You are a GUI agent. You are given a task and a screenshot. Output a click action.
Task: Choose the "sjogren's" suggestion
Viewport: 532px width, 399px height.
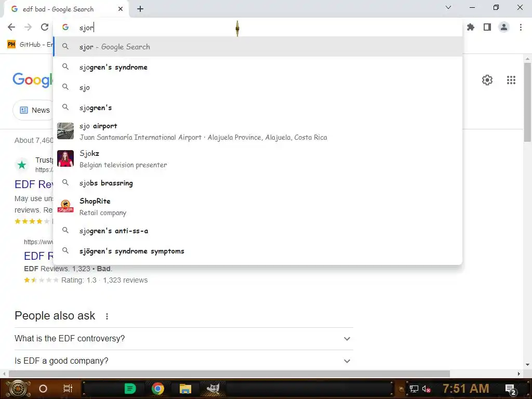[x=258, y=108]
